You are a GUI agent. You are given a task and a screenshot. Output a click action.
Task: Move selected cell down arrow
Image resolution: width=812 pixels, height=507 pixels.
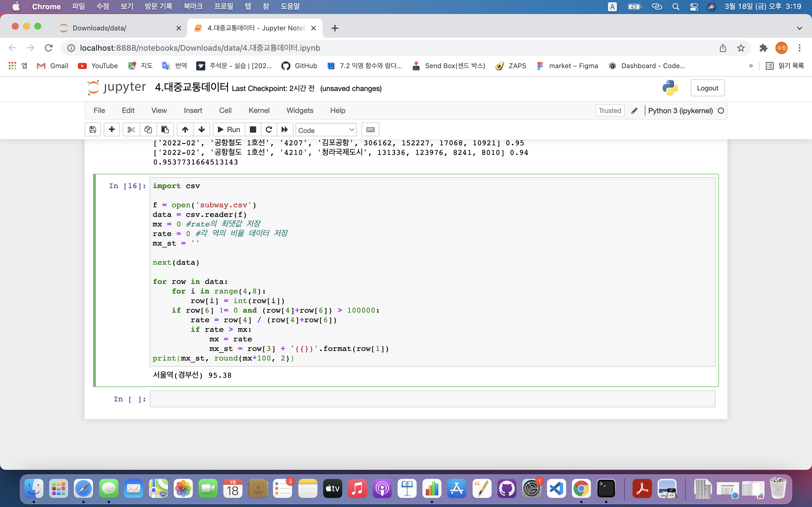[202, 130]
